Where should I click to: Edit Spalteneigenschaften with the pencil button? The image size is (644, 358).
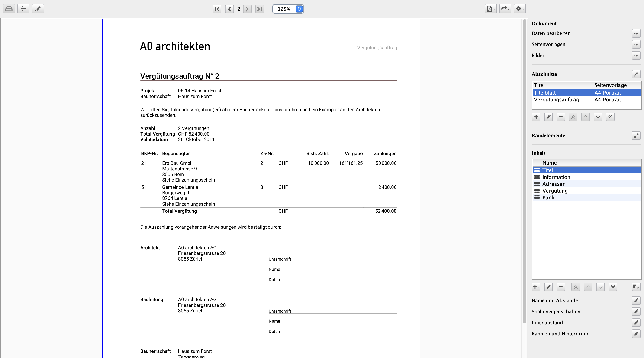pyautogui.click(x=636, y=312)
